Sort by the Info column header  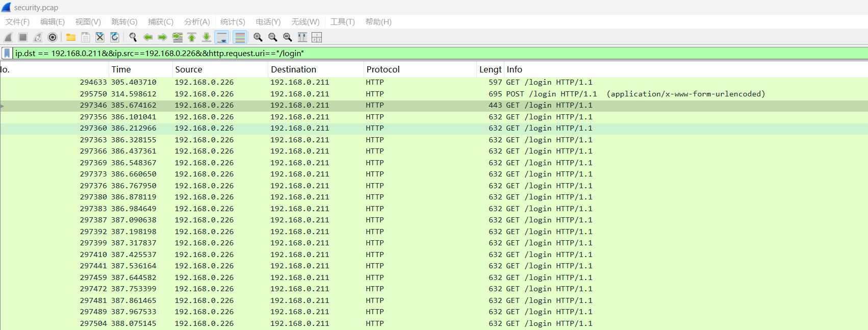tap(686, 69)
